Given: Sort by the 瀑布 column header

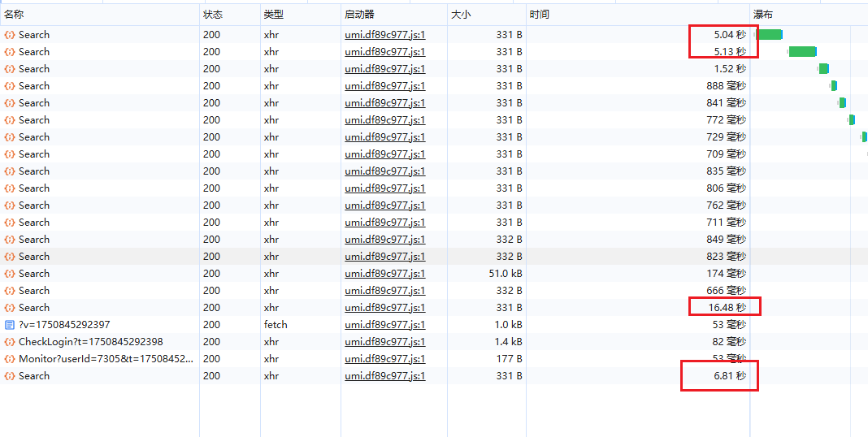Looking at the screenshot, I should pos(809,15).
